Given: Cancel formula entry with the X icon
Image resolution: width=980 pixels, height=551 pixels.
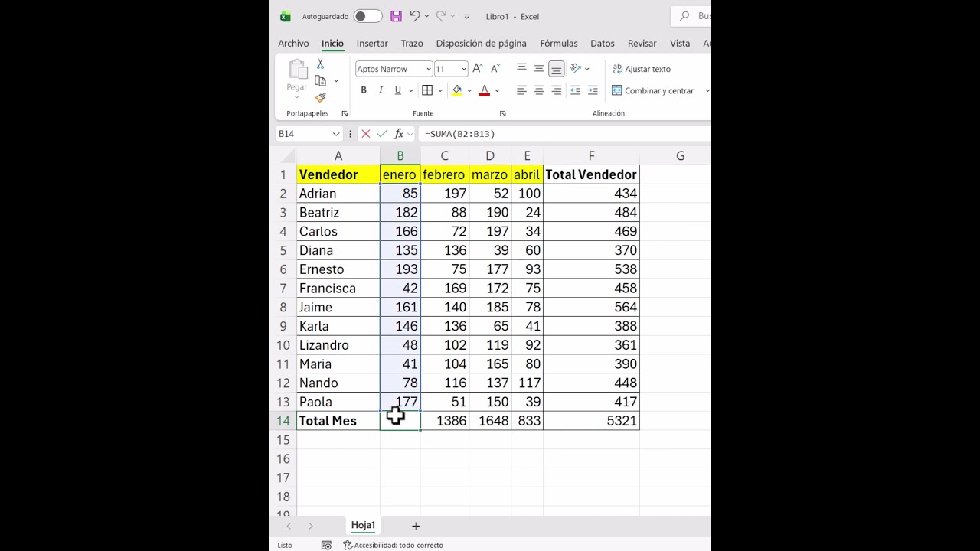Looking at the screenshot, I should tap(366, 134).
